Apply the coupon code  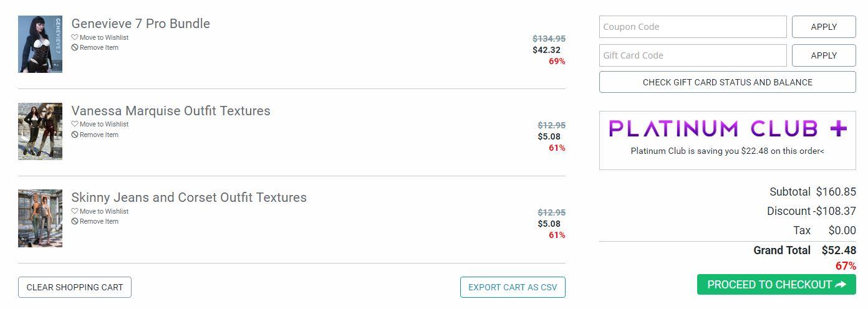[x=824, y=27]
